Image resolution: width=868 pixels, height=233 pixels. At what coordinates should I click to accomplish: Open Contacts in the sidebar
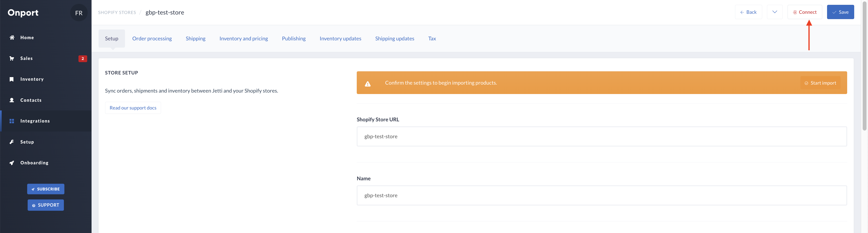pyautogui.click(x=46, y=100)
